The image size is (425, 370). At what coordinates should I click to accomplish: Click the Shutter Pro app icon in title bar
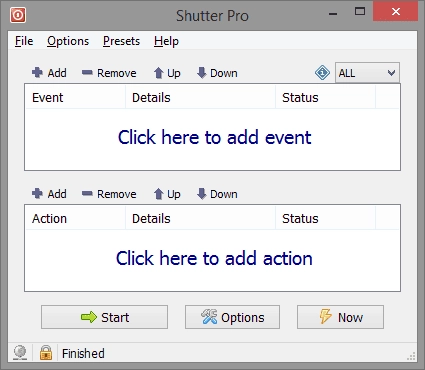[18, 15]
